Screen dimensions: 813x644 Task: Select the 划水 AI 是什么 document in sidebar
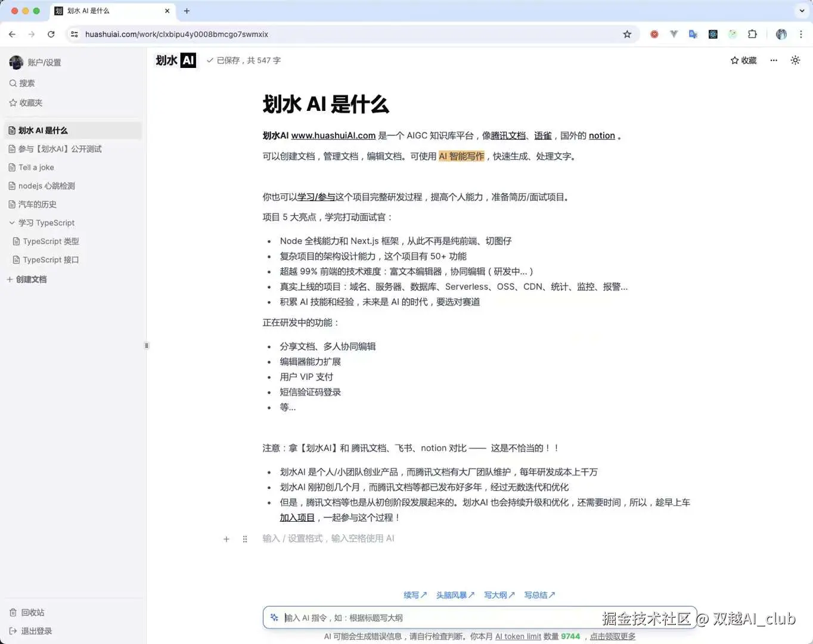click(73, 130)
